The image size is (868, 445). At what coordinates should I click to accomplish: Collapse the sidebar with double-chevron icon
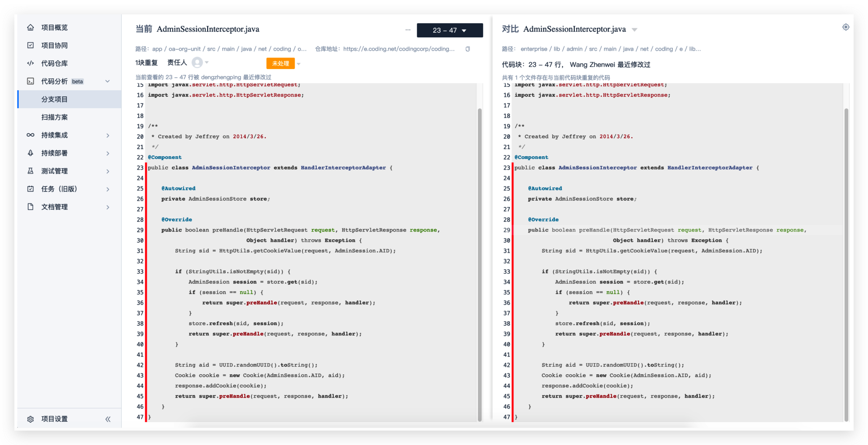pyautogui.click(x=108, y=419)
